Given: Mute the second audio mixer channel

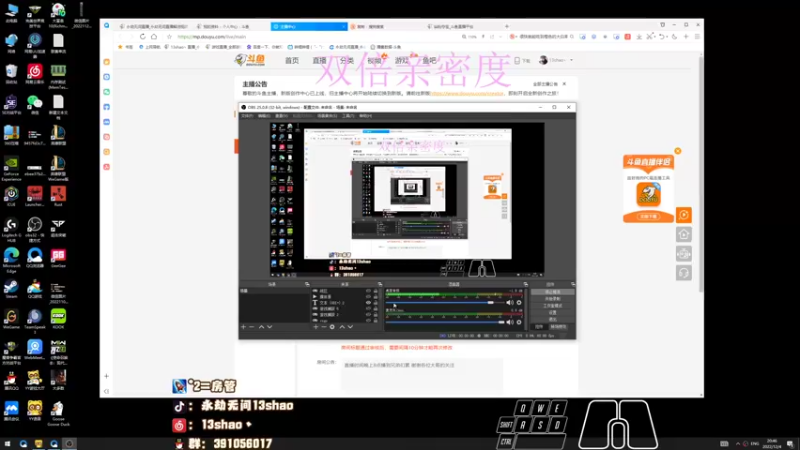Looking at the screenshot, I should click(x=510, y=322).
